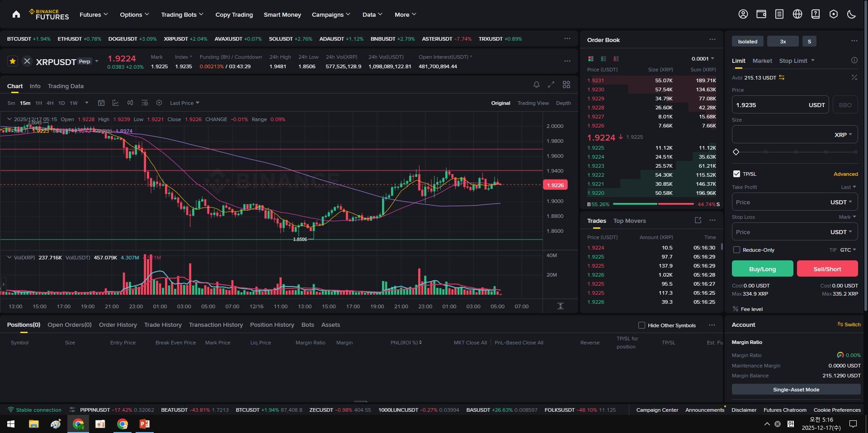Click the Single-Asset Mode button
Screen dimensions: 868x433
(796, 390)
